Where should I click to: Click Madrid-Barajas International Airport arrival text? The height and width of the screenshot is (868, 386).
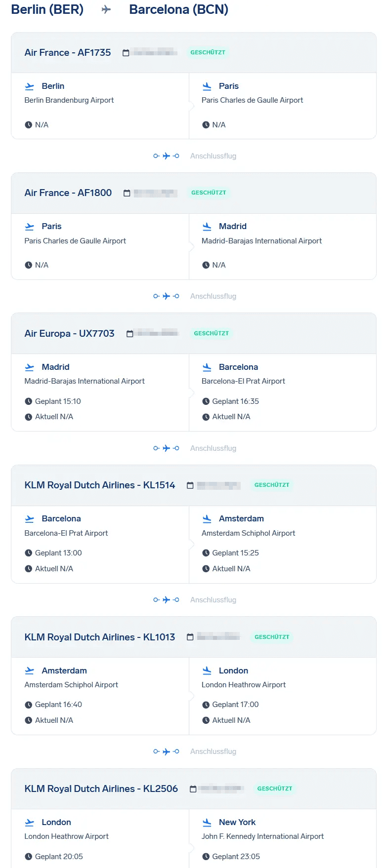(261, 241)
